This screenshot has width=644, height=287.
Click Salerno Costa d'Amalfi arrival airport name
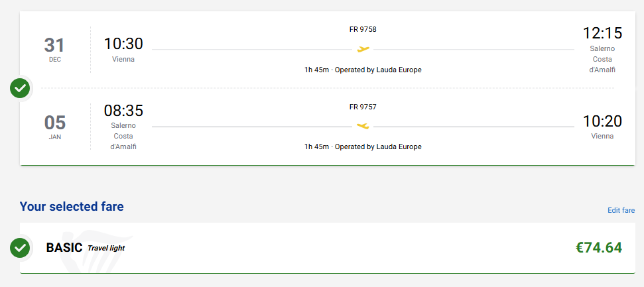[x=602, y=59]
